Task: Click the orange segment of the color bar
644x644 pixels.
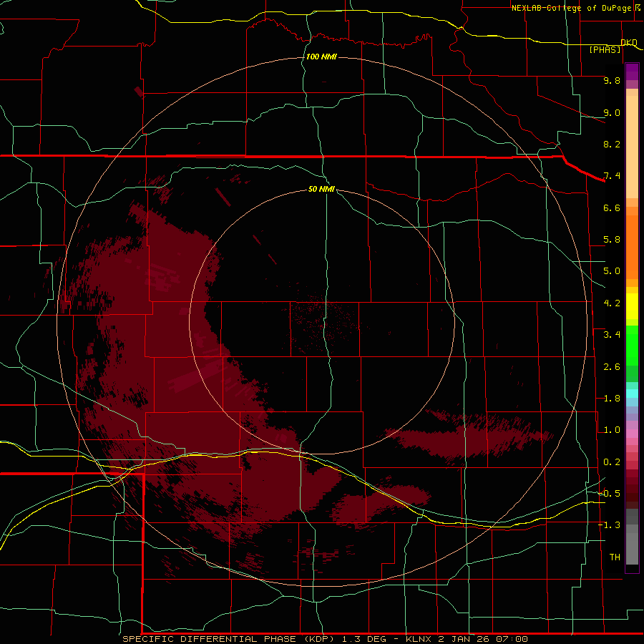Action: tap(632, 246)
